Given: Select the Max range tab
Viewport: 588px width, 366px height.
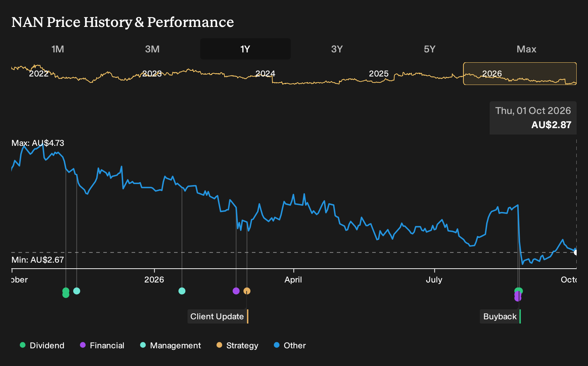Looking at the screenshot, I should tap(526, 49).
